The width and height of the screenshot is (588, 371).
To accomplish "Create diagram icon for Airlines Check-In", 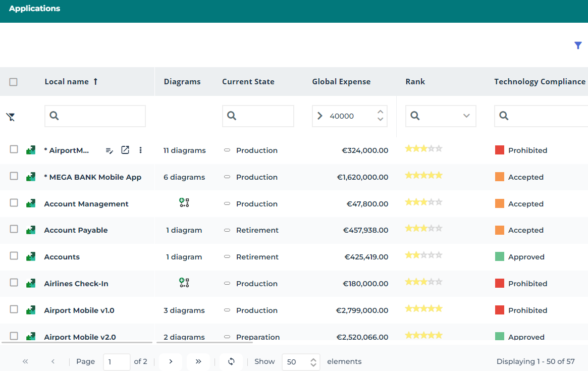I will [x=184, y=283].
